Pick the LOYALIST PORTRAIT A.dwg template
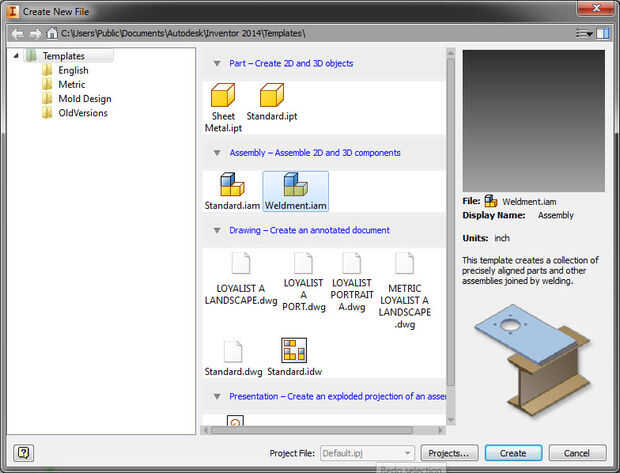The image size is (620, 473). [352, 282]
